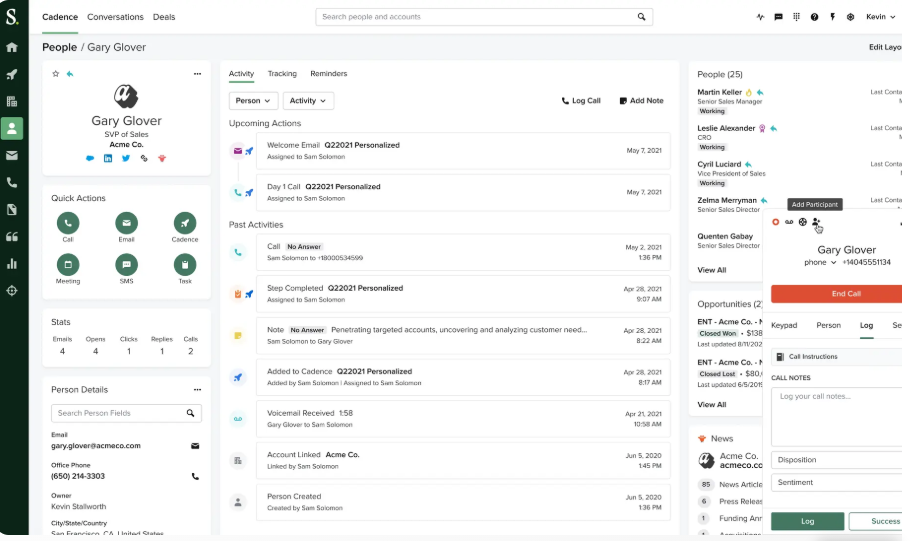915x541 pixels.
Task: Click the voicemail drop icon in the dialer
Action: [789, 222]
